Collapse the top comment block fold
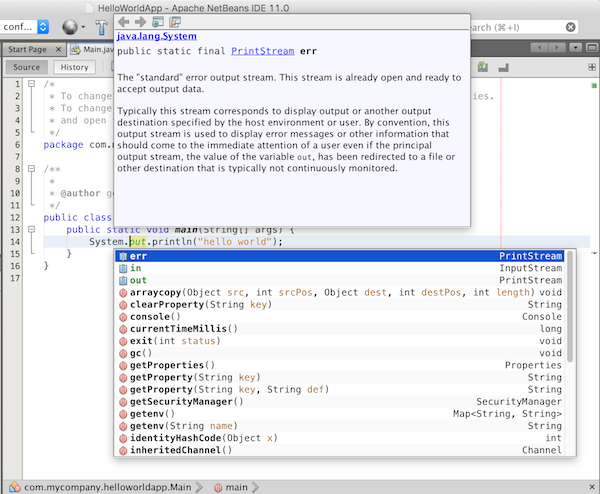This screenshot has height=494, width=600. coord(32,85)
